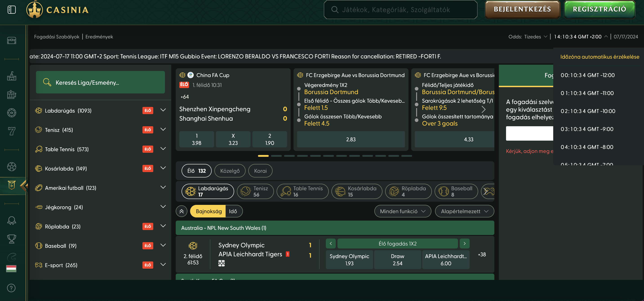Switch to the Kosárlabda live tab

pyautogui.click(x=357, y=191)
